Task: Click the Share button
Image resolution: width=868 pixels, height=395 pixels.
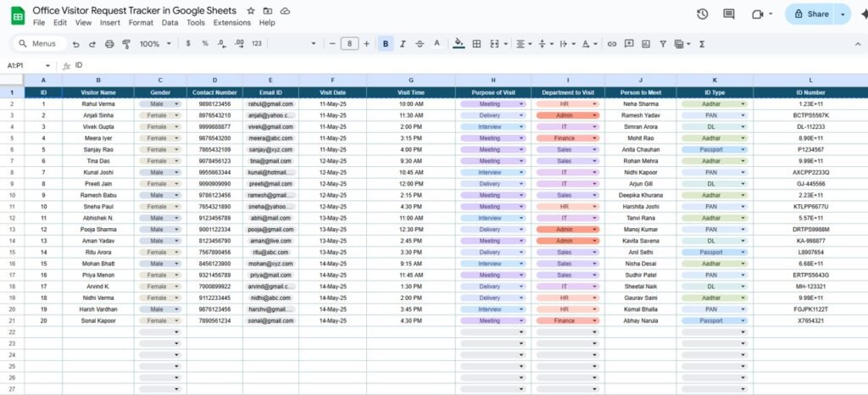Action: [811, 14]
